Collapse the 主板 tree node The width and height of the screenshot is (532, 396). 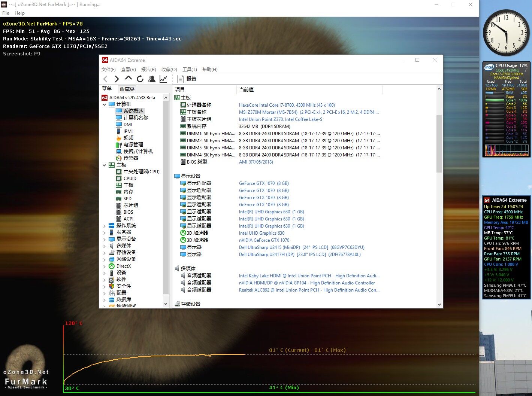coord(104,165)
